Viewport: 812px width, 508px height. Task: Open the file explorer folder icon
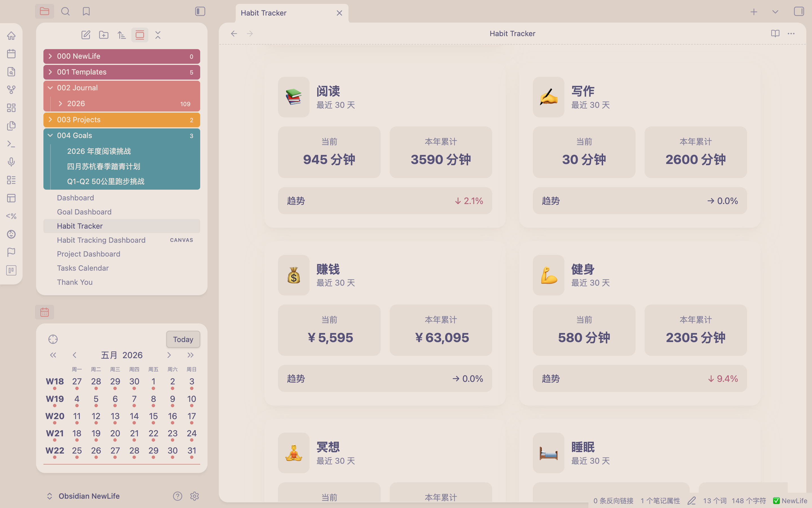(44, 11)
